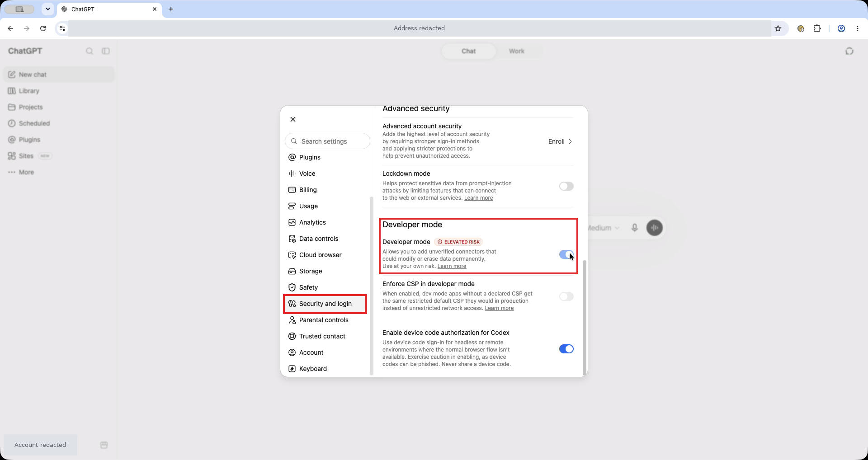Switch to the Work tab

click(516, 51)
